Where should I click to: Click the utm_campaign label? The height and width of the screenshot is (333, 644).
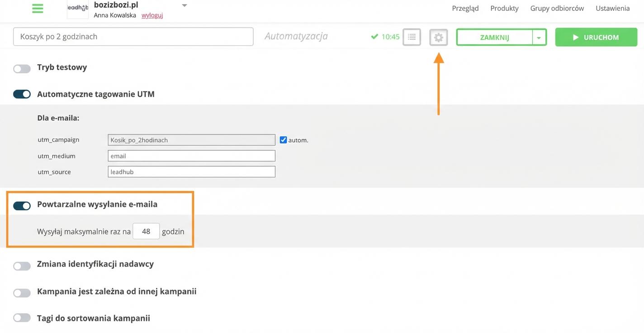point(58,140)
